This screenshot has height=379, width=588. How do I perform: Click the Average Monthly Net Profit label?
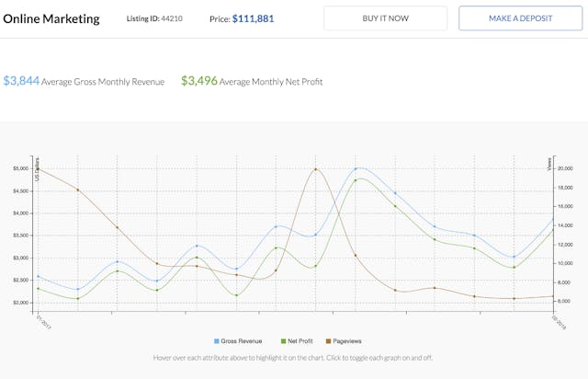click(271, 82)
